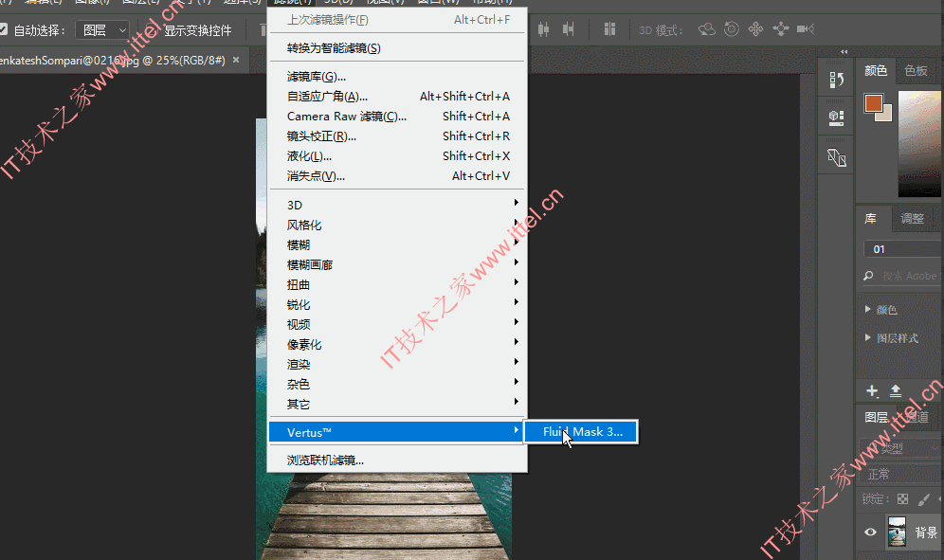Toggle the 自动选择 checkbox
Image resolution: width=944 pixels, height=560 pixels.
tap(3, 29)
